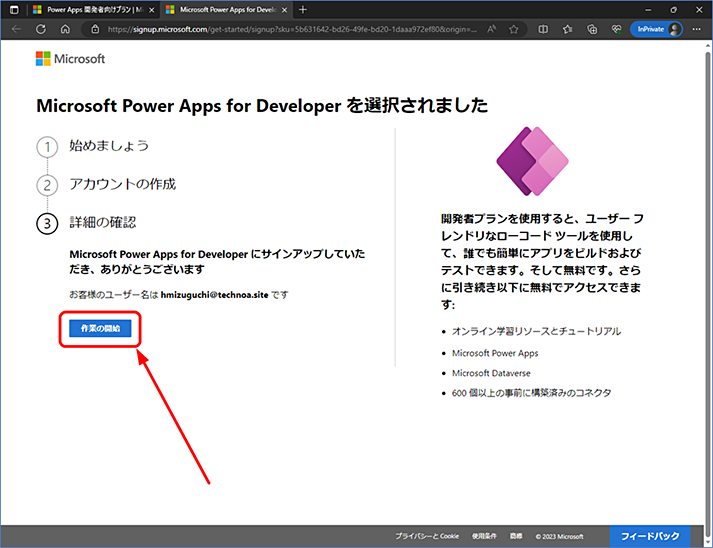Go to the browser home page icon
Viewport: 713px width, 548px height.
click(x=65, y=29)
